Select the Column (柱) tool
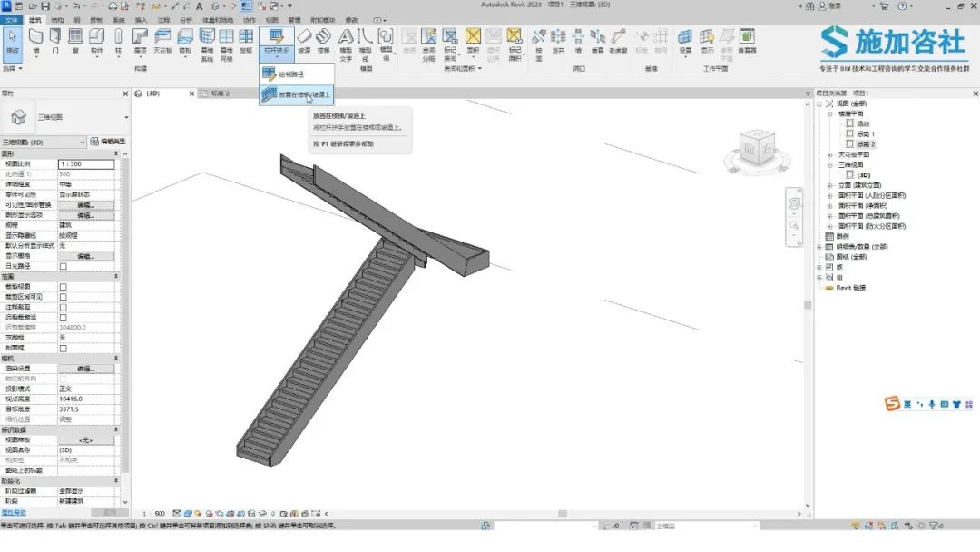Image resolution: width=980 pixels, height=552 pixels. click(118, 41)
